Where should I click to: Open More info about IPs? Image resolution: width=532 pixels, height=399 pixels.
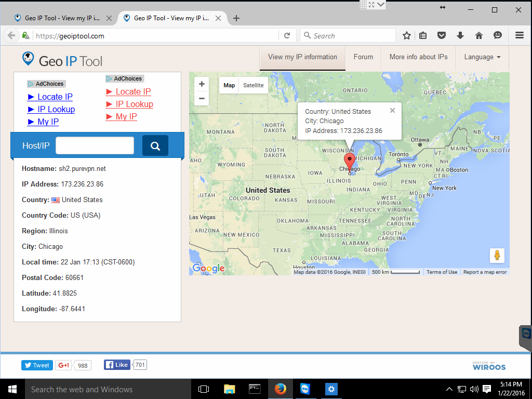coord(418,57)
